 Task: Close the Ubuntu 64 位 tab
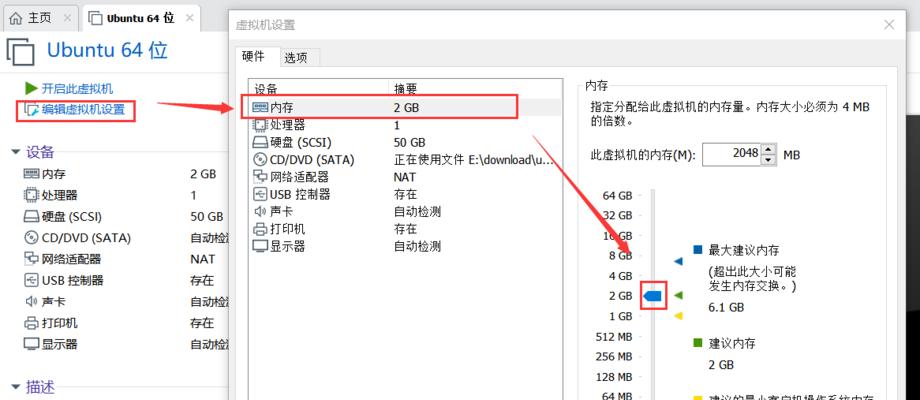click(190, 18)
